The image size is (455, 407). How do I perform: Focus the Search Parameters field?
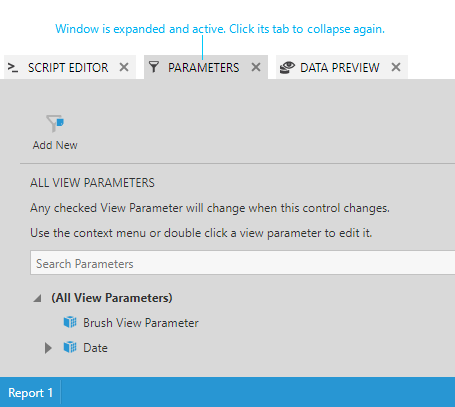tap(243, 263)
